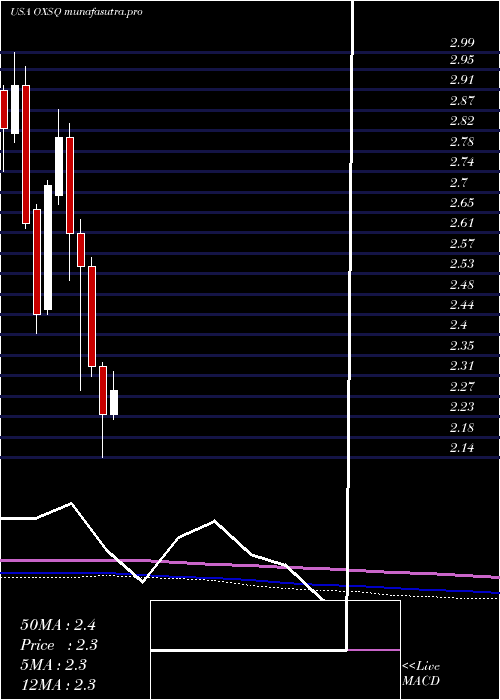Screen dimensions: 500x700
Task: Select the 2.14 price axis label
Action: pos(462,448)
